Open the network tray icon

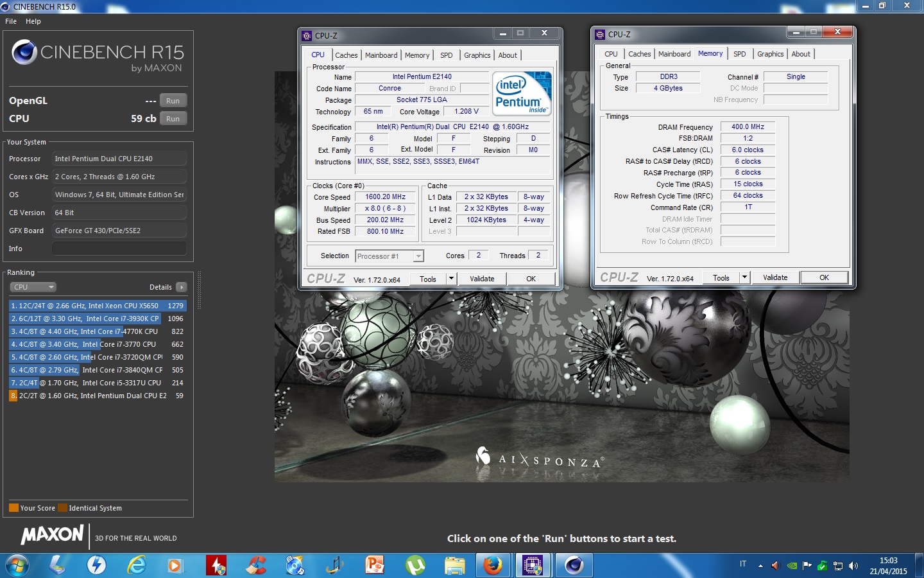click(x=838, y=566)
